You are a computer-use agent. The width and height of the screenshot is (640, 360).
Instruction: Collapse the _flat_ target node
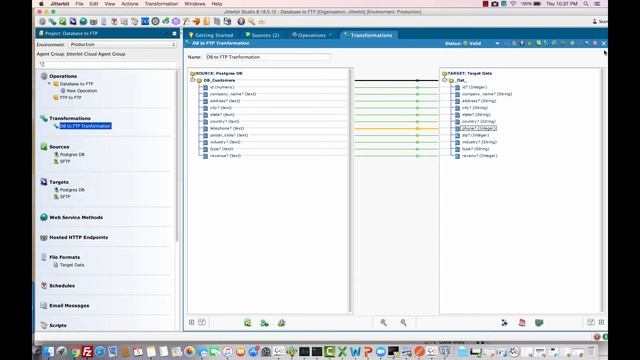coord(444,80)
